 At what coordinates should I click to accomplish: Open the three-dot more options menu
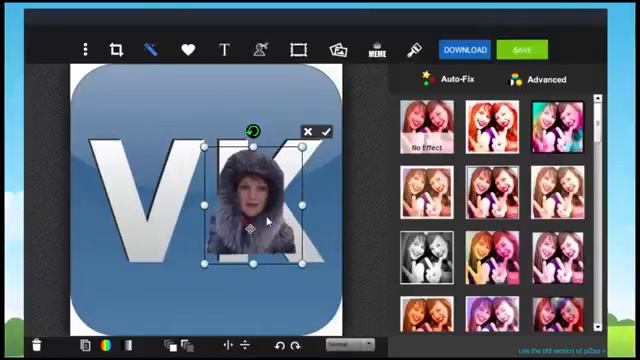(x=85, y=49)
